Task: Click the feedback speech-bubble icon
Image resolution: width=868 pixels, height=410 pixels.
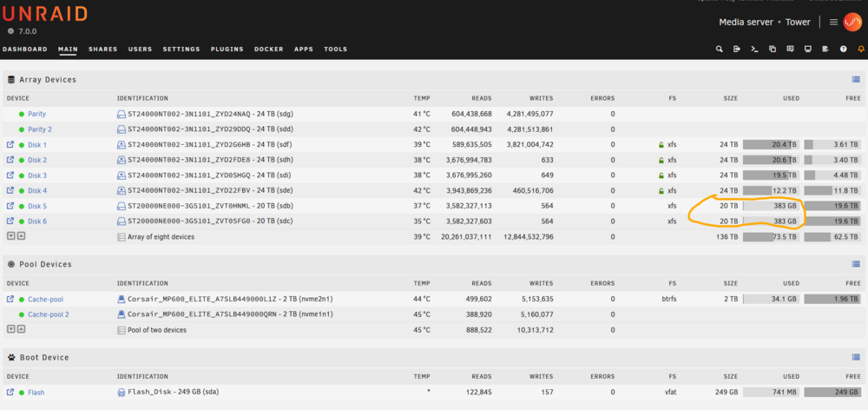Action: click(790, 49)
